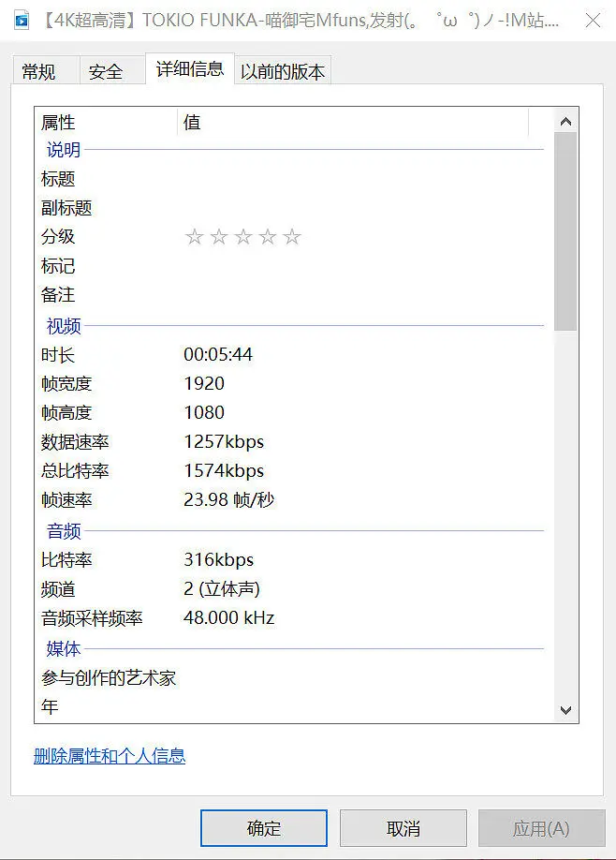This screenshot has height=860, width=616.
Task: Switch to the 安全 tab
Action: click(x=112, y=71)
